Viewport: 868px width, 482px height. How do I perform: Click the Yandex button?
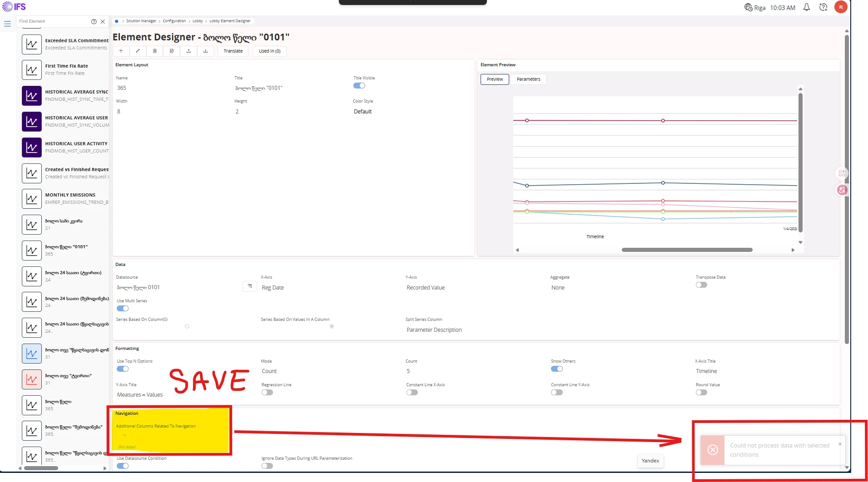(x=650, y=461)
